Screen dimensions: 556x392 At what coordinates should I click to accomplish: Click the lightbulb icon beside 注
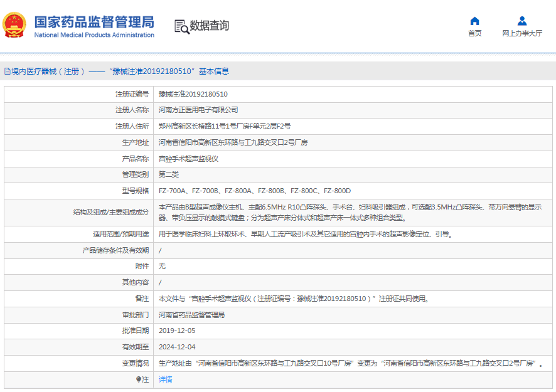(x=139, y=379)
